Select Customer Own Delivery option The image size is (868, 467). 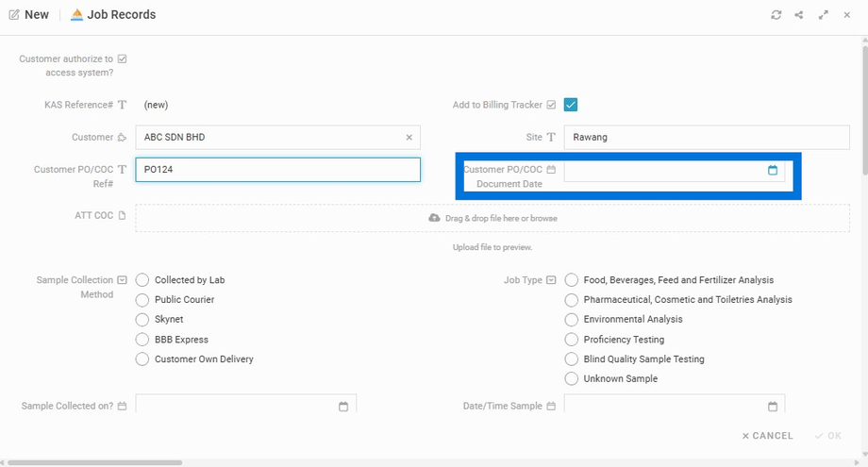pyautogui.click(x=142, y=359)
